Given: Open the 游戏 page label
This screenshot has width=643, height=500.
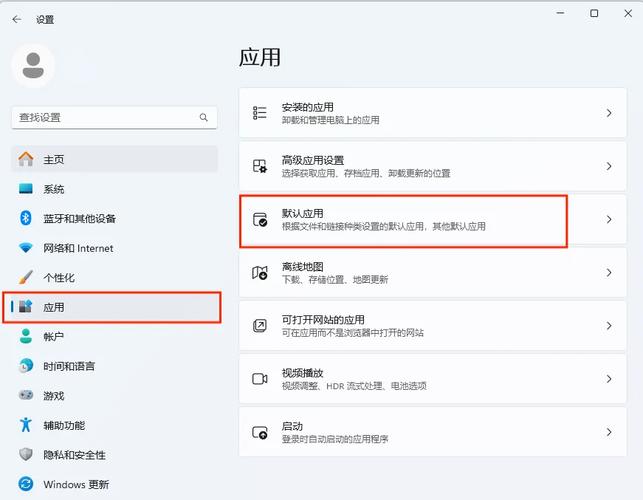Looking at the screenshot, I should coord(54,396).
